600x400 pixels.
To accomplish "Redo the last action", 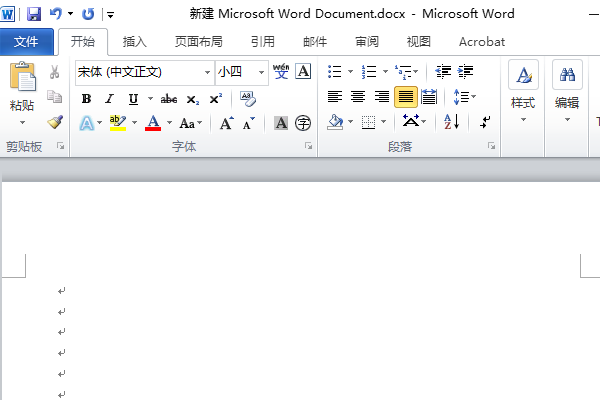I will (x=88, y=15).
